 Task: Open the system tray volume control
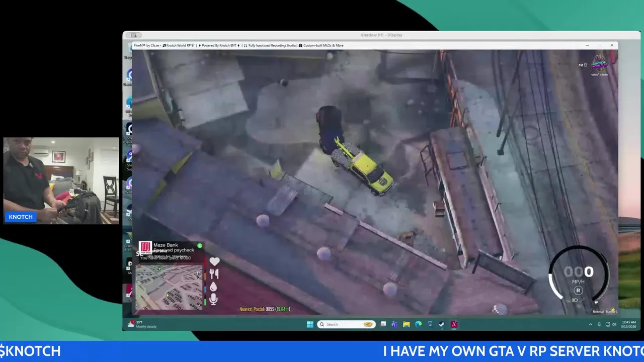(x=614, y=324)
